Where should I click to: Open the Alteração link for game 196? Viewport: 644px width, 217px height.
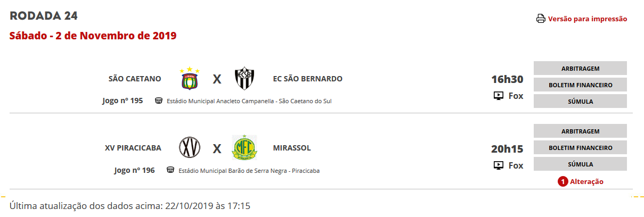coord(586,182)
